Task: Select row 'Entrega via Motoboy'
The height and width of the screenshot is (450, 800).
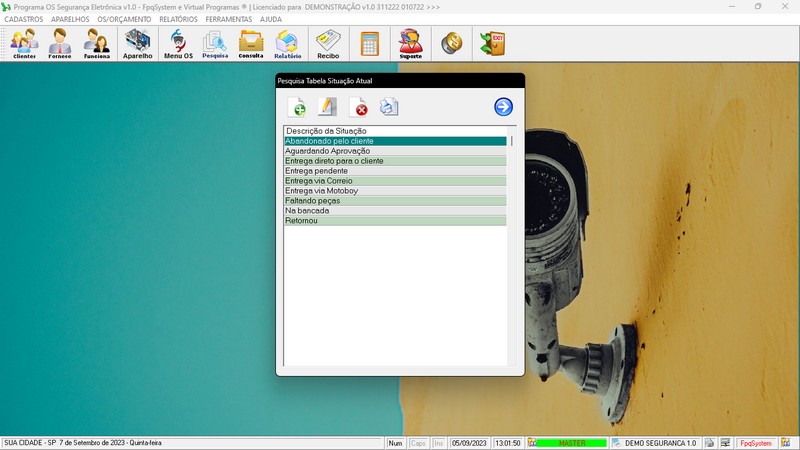Action: 395,191
